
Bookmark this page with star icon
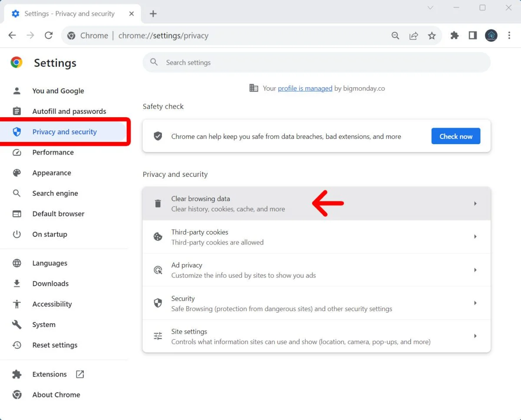[432, 36]
